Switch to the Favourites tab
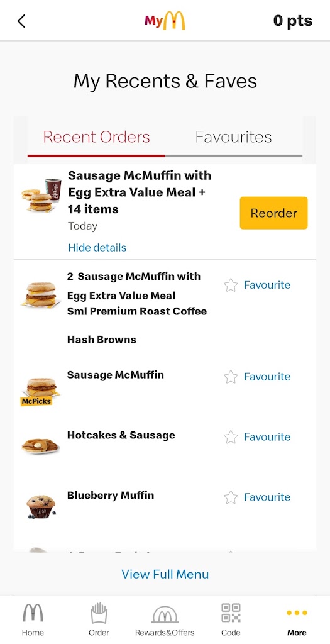This screenshot has height=644, width=330. click(234, 136)
